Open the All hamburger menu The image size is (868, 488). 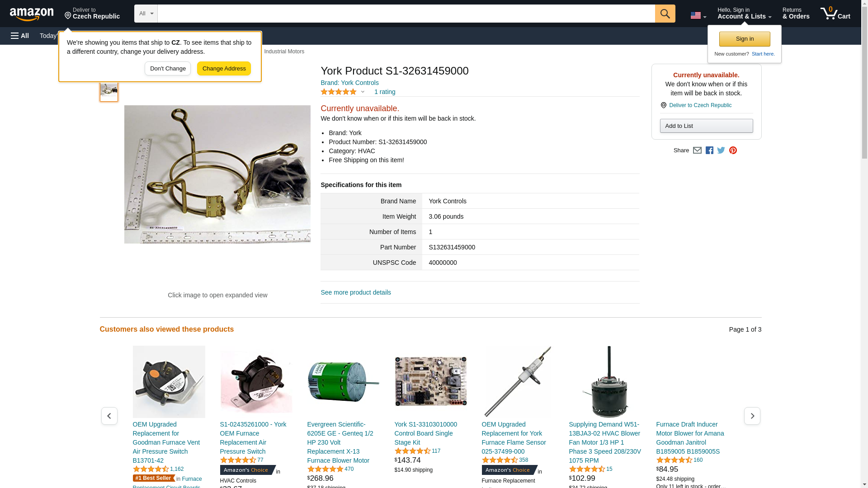[x=20, y=36]
